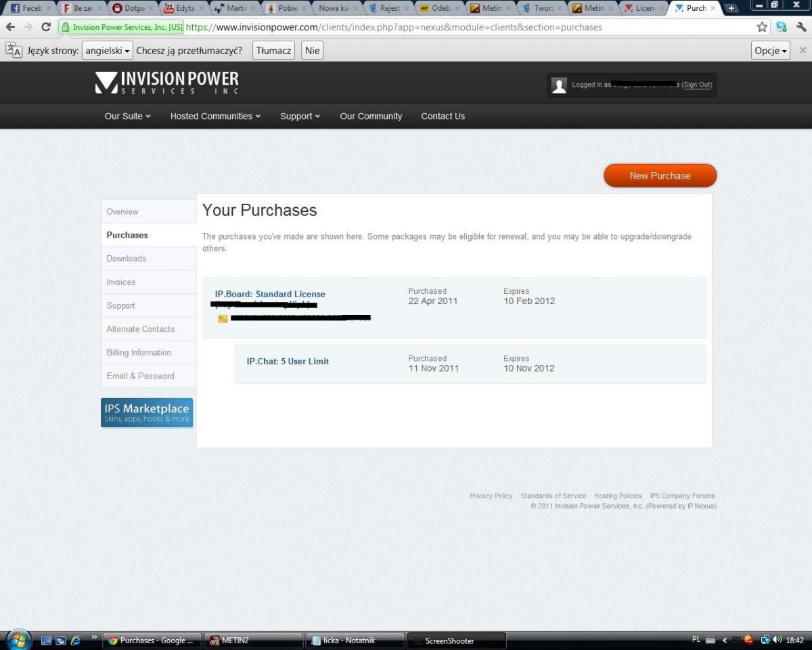
Task: Open the IPS Marketplace banner
Action: pyautogui.click(x=147, y=412)
